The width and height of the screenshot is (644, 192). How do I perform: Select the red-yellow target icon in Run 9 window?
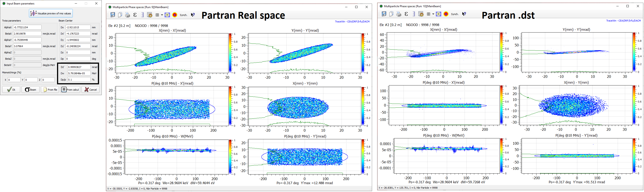(x=175, y=15)
